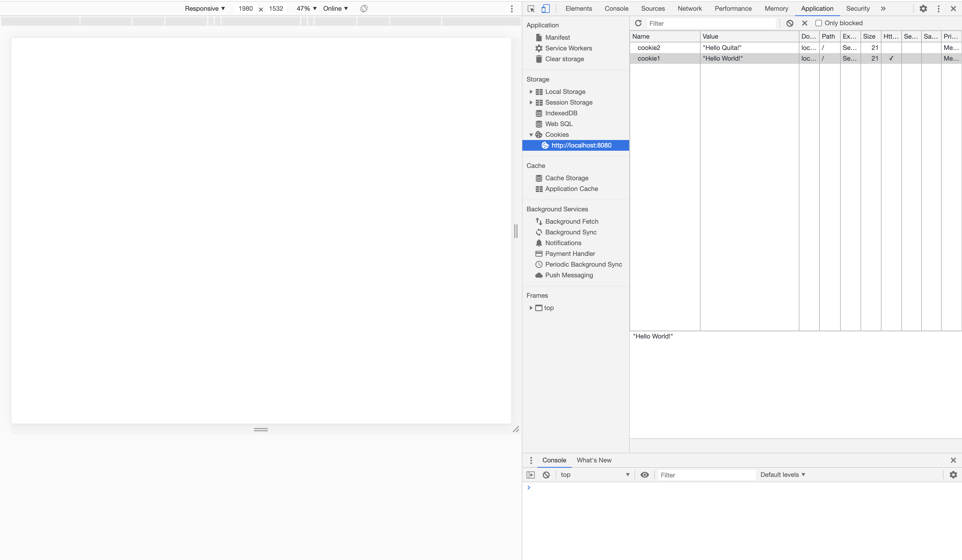Show the console sidebar icon
Screen dimensions: 962x560
(x=531, y=474)
